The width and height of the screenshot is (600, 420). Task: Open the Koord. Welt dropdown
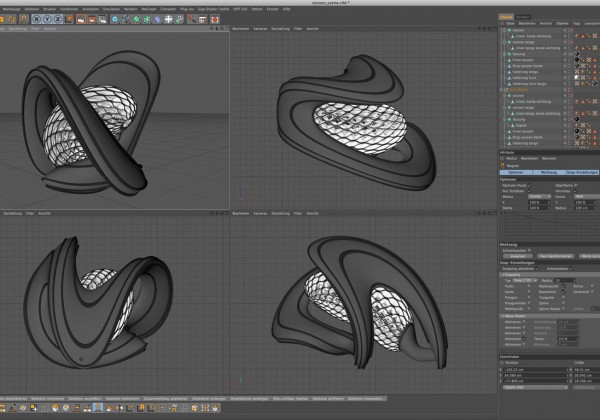586,197
